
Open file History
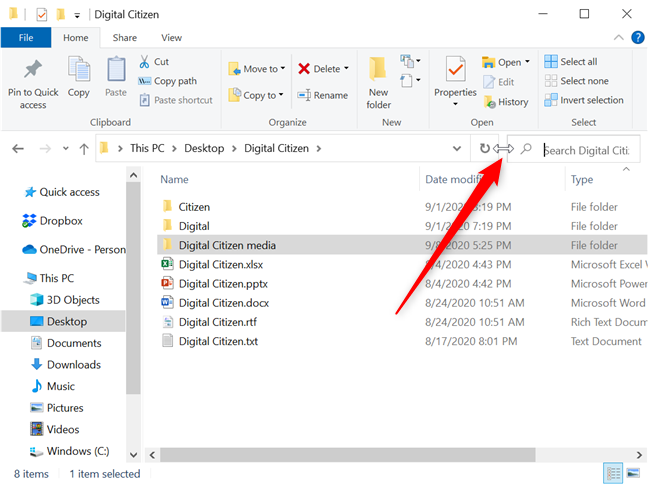[x=506, y=102]
